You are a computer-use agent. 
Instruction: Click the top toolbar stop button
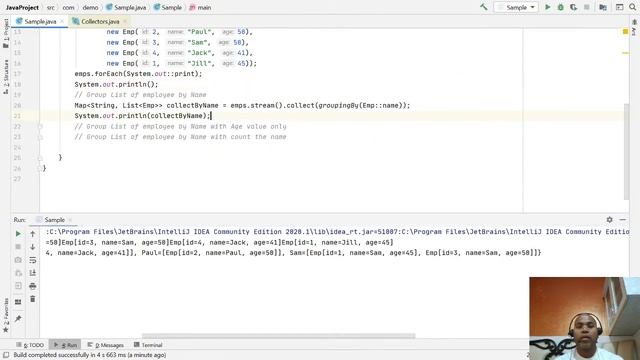pyautogui.click(x=587, y=7)
